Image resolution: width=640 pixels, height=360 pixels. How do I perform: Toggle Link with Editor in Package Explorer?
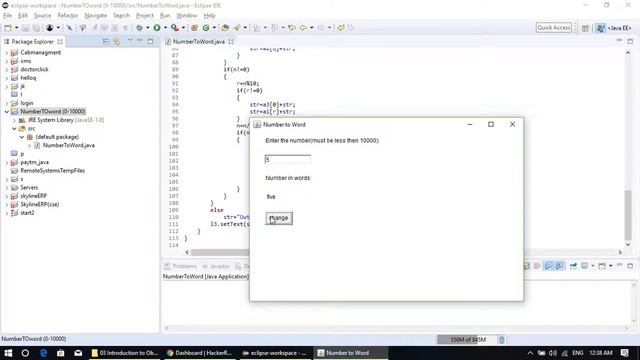pos(117,42)
